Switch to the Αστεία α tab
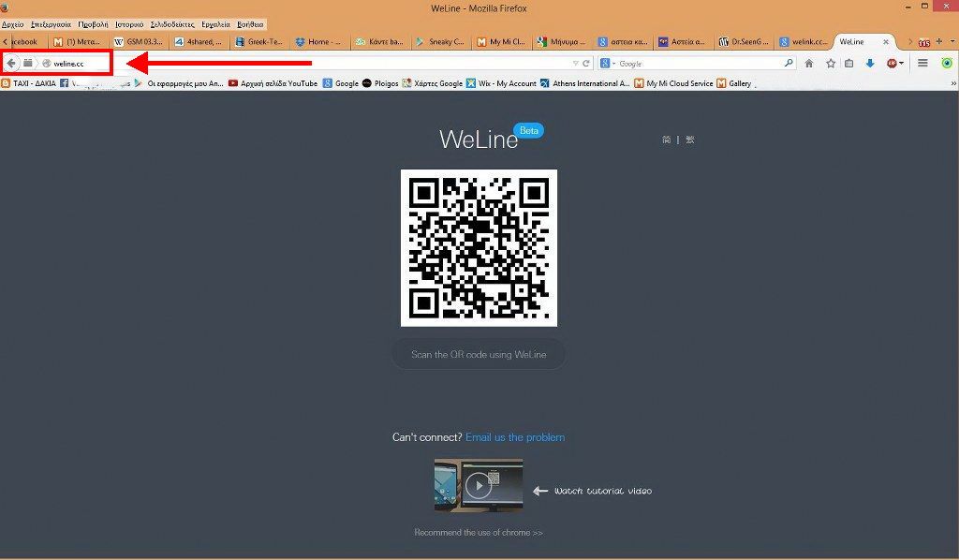 pos(683,41)
